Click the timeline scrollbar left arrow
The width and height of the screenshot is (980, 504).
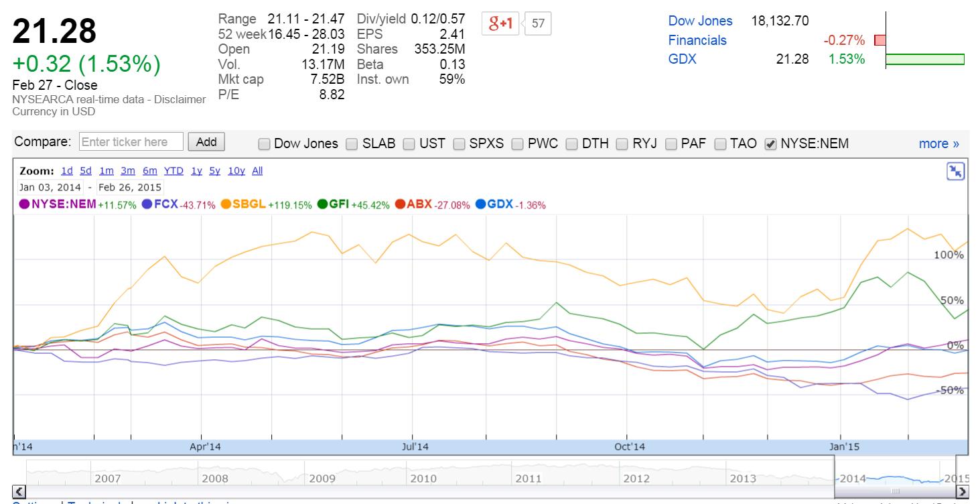pos(19,492)
